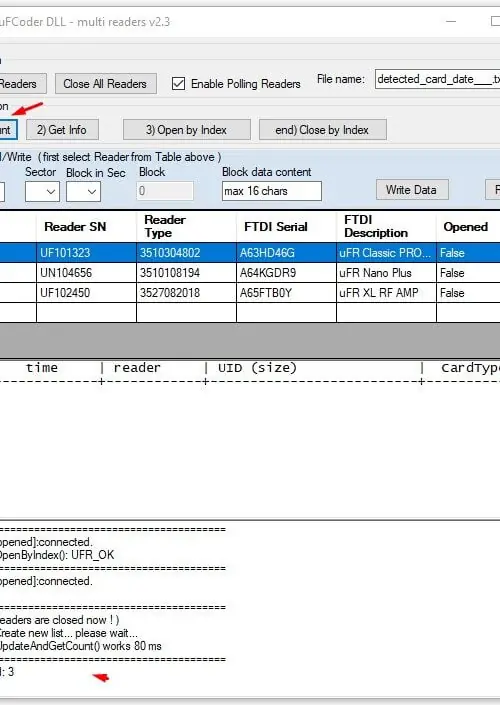Click the end) Close by Index button
This screenshot has height=705, width=500.
(322, 129)
